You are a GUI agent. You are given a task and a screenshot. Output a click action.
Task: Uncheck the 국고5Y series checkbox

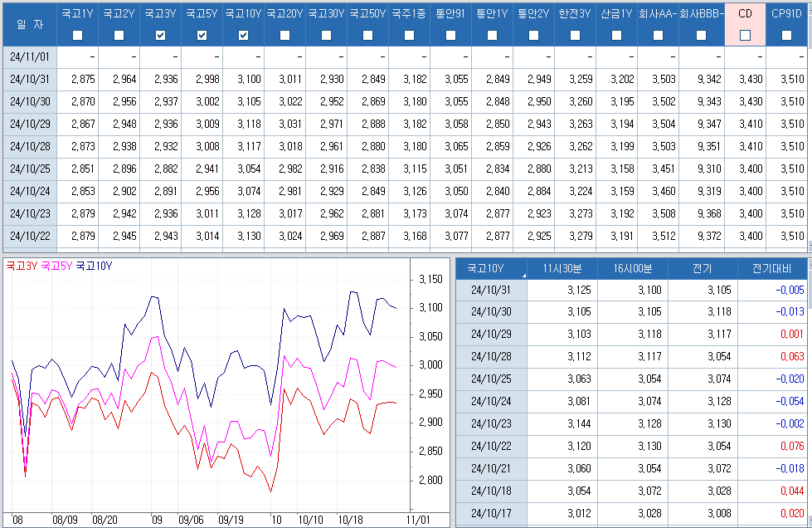tap(202, 35)
